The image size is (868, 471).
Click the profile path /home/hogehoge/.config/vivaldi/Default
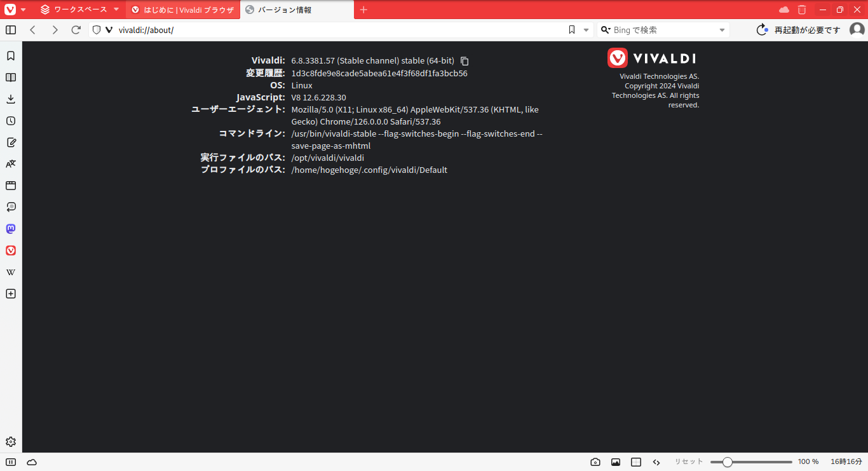(369, 170)
